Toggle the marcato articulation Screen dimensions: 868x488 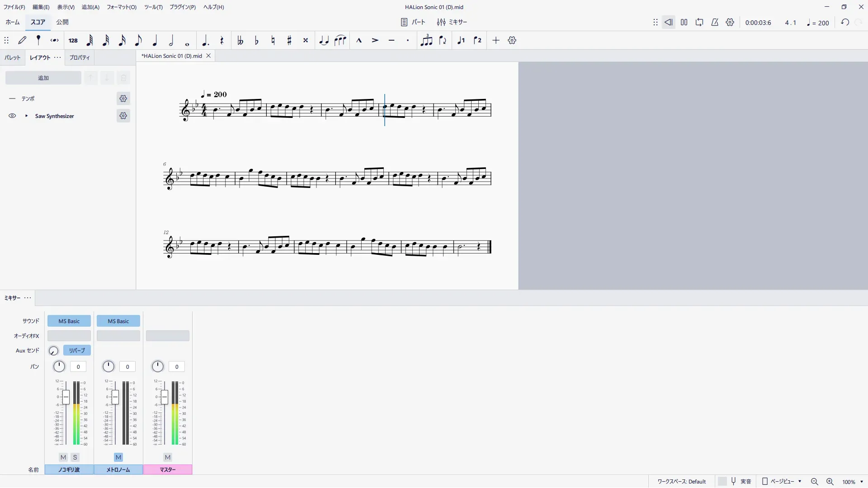tap(359, 41)
